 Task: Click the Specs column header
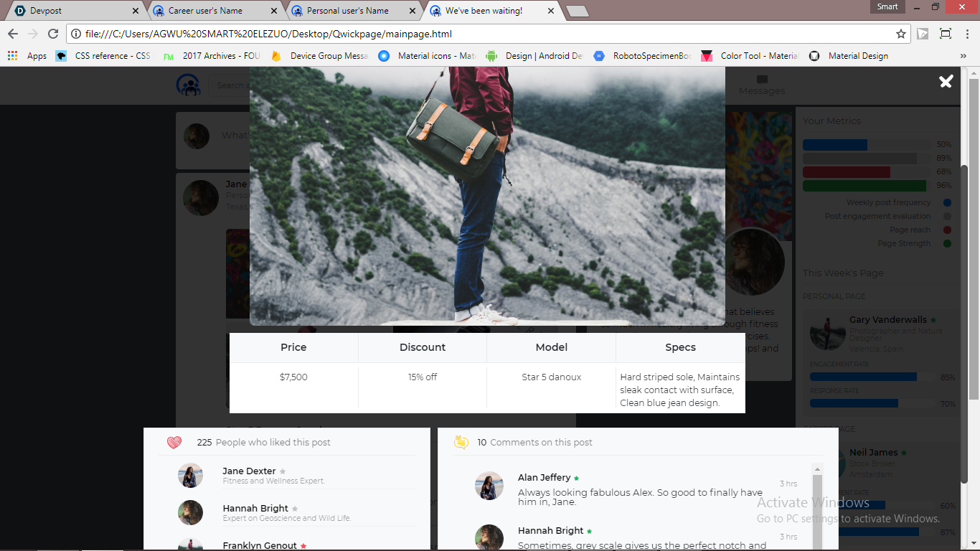click(x=680, y=347)
